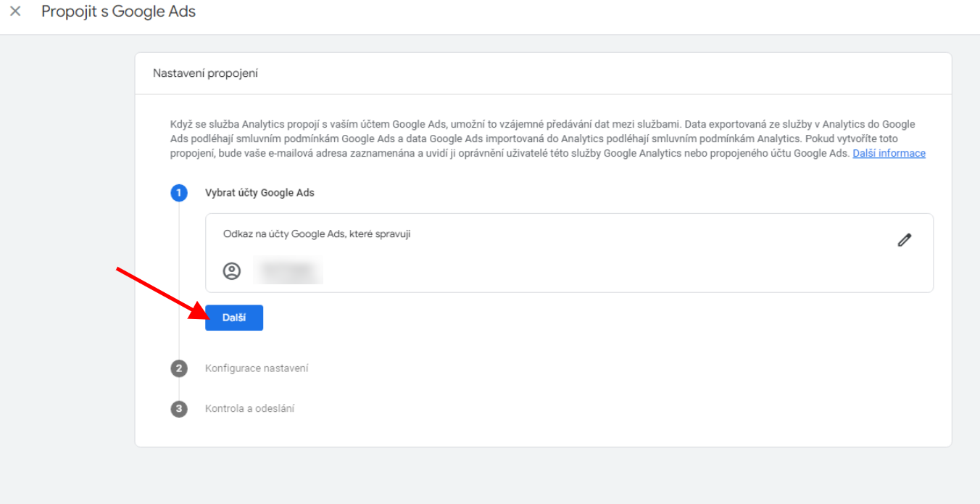Click the Propojit s Google Ads page title

click(118, 12)
